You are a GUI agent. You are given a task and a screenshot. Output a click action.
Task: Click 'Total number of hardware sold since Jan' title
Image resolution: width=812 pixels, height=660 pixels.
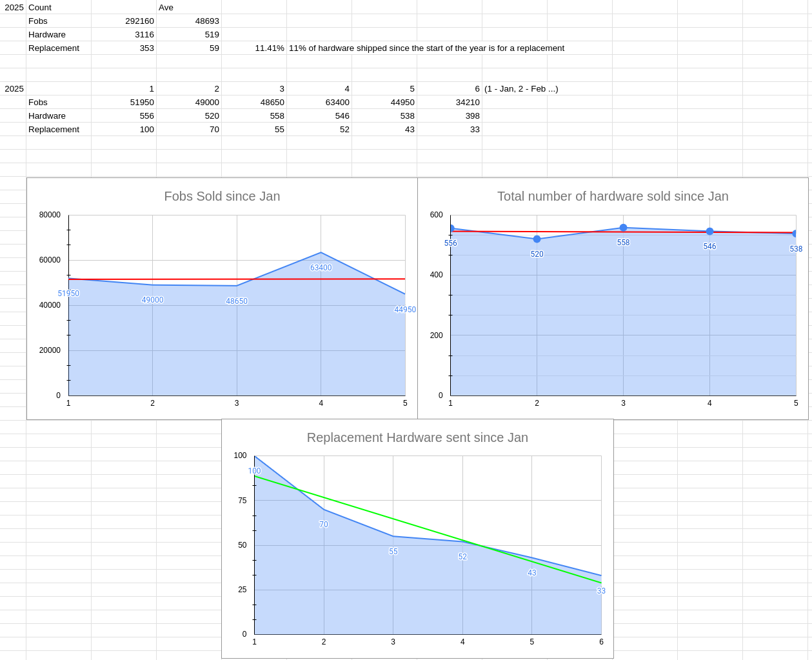click(613, 196)
